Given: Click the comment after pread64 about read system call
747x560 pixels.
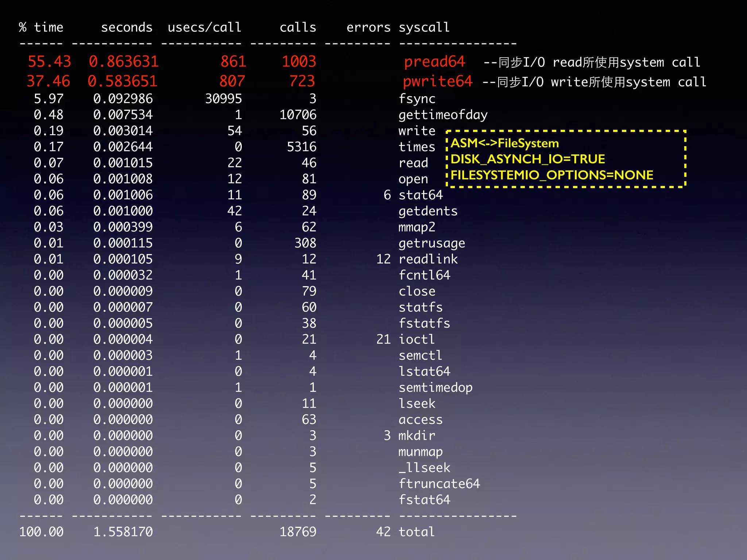Looking at the screenshot, I should coord(592,62).
